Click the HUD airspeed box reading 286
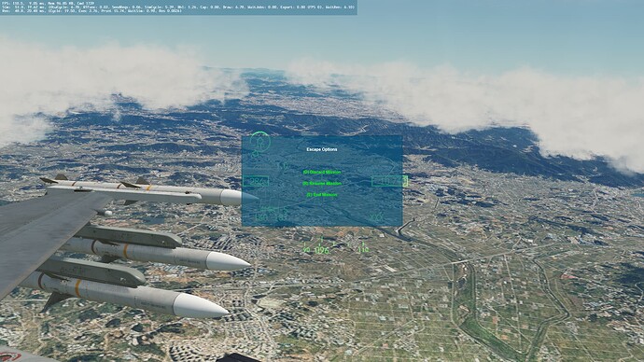This screenshot has height=362, width=644. click(x=256, y=182)
